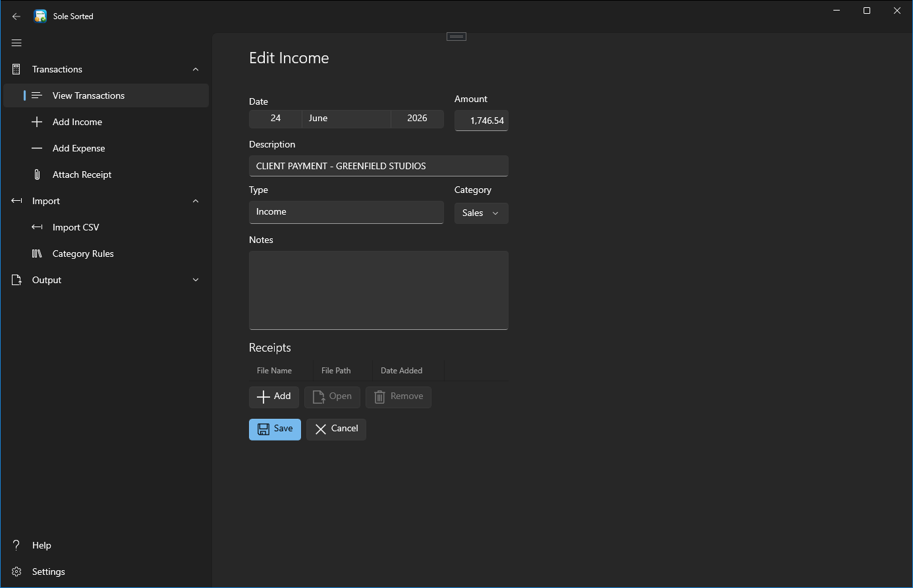Viewport: 913px width, 588px height.
Task: Click the Edit Income heading
Action: click(289, 58)
